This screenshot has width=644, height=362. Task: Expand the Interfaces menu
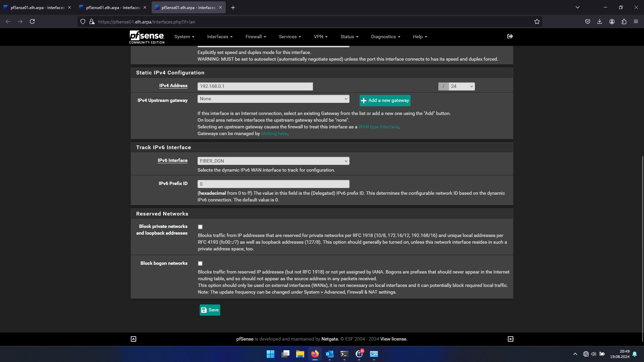click(220, 37)
